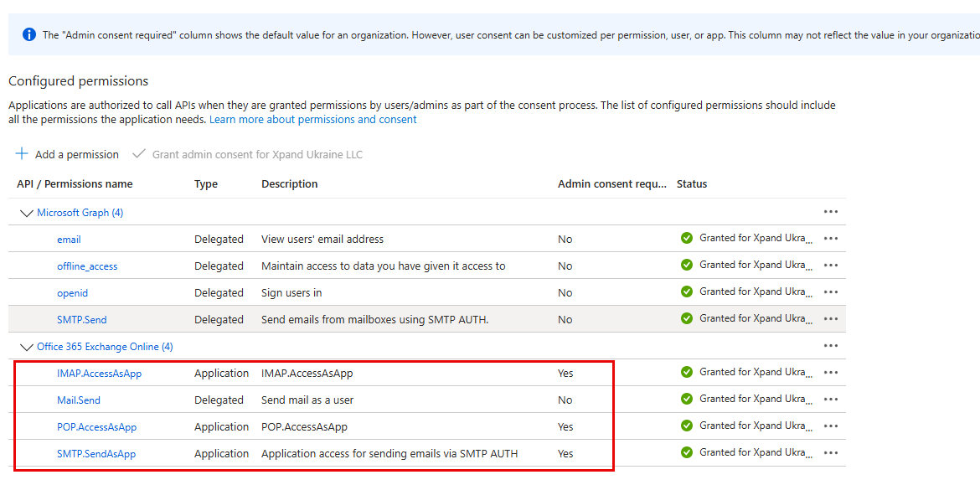
Task: Open more options for Microsoft Graph group
Action: pos(830,212)
